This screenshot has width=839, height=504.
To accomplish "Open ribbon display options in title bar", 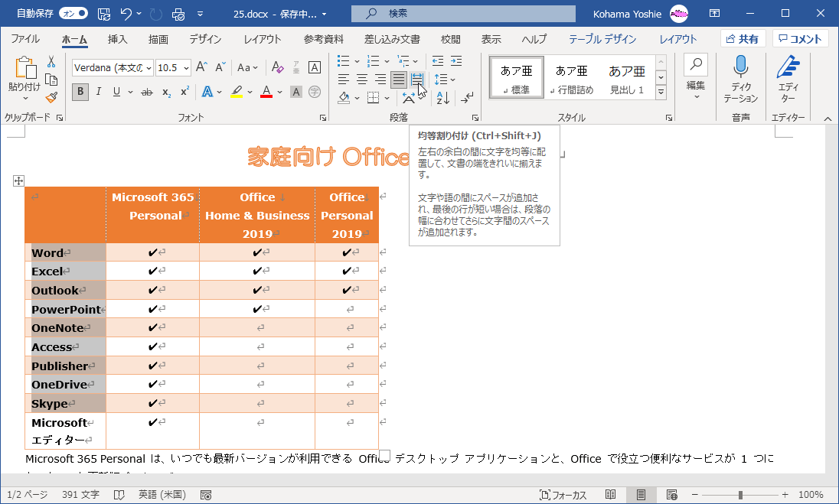I will click(714, 13).
